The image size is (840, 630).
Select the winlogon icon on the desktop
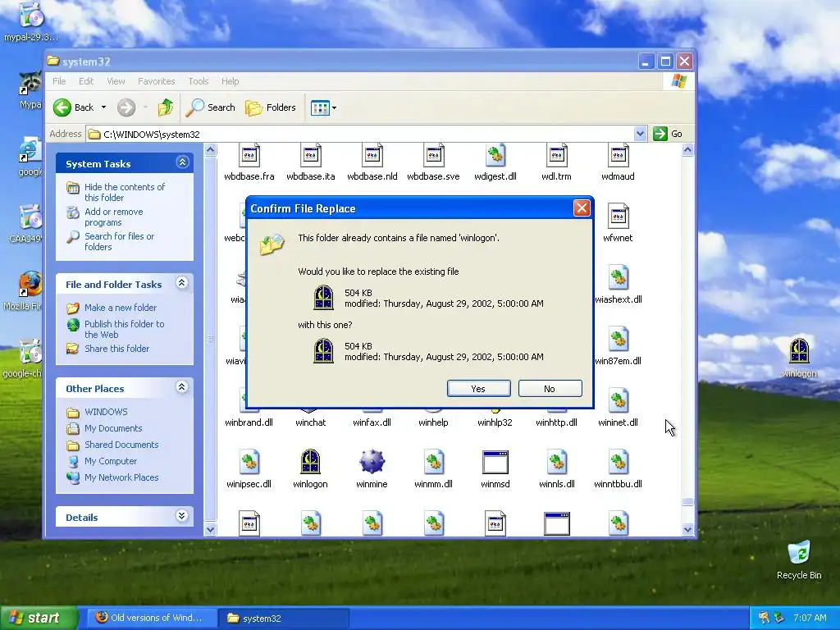click(799, 351)
